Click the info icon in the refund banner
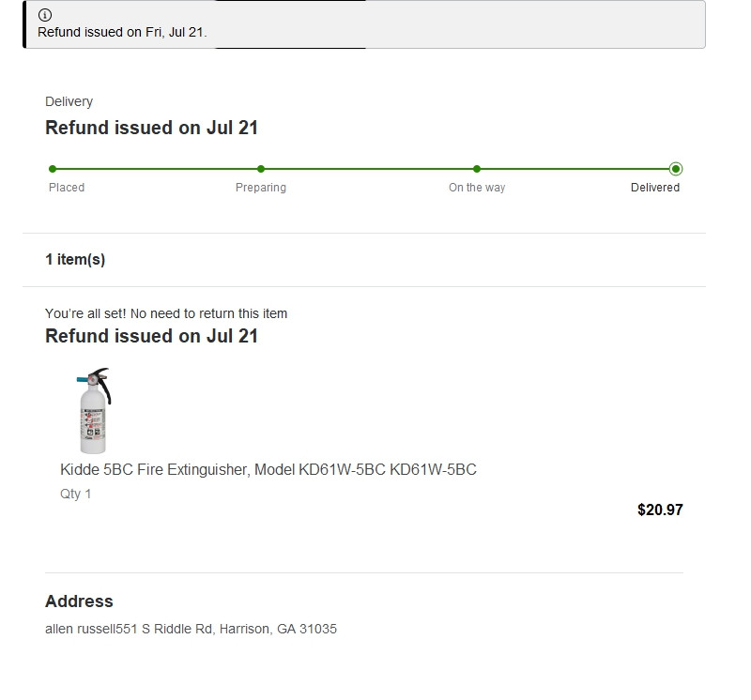 45,15
